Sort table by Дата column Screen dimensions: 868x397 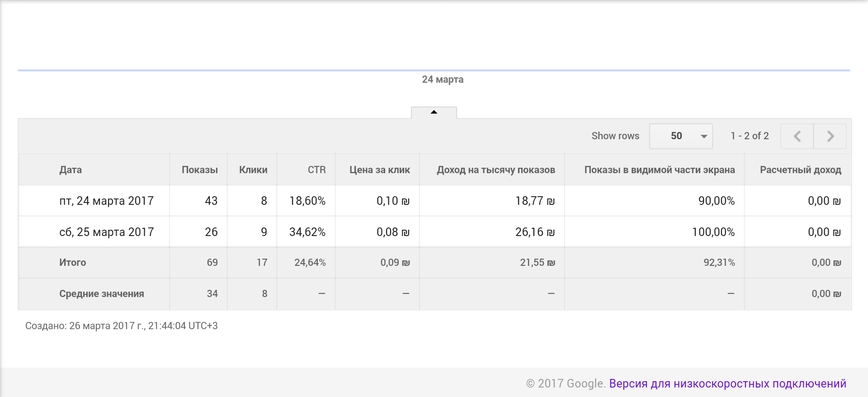pos(71,170)
